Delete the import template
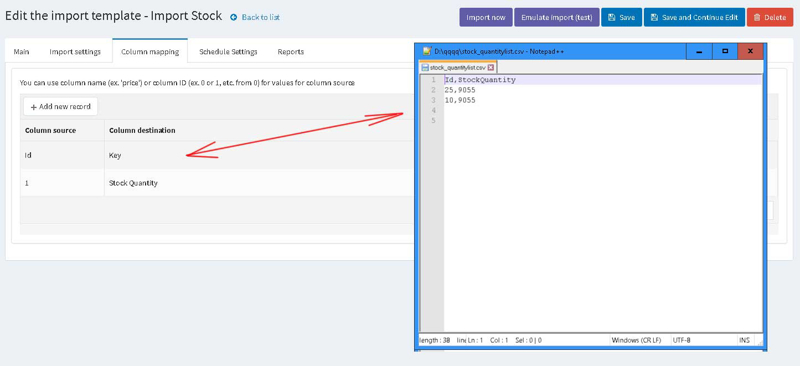This screenshot has height=366, width=800. click(x=770, y=17)
